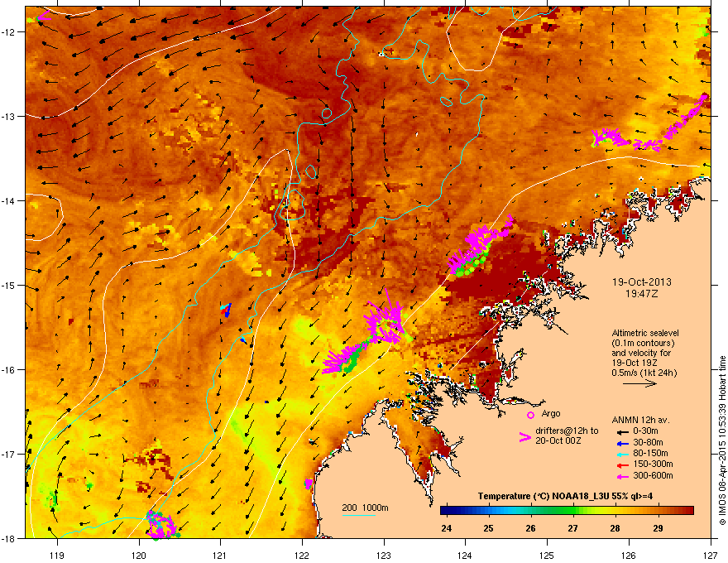This screenshot has height=563, width=728.
Task: Click the color bar value '25'
Action: tap(488, 528)
